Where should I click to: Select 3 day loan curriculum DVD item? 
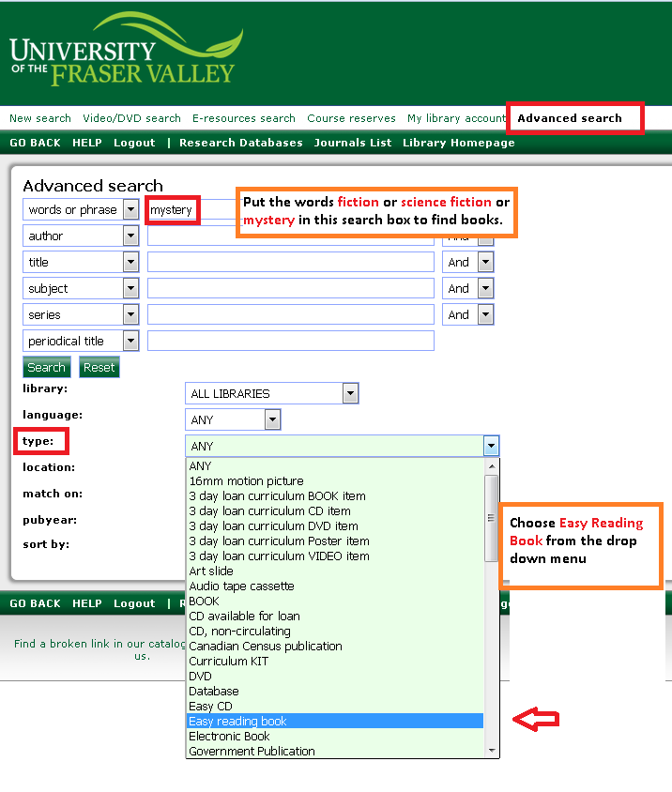click(335, 525)
